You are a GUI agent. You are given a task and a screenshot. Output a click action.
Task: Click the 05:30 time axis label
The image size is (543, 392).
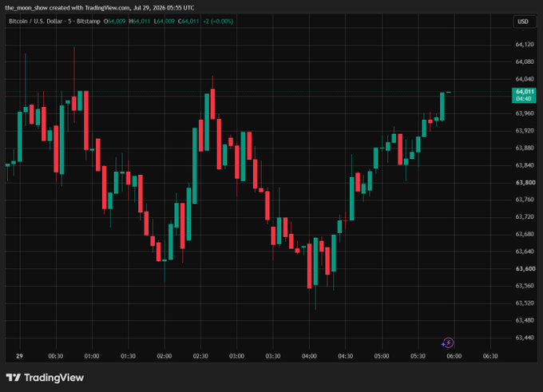418,356
